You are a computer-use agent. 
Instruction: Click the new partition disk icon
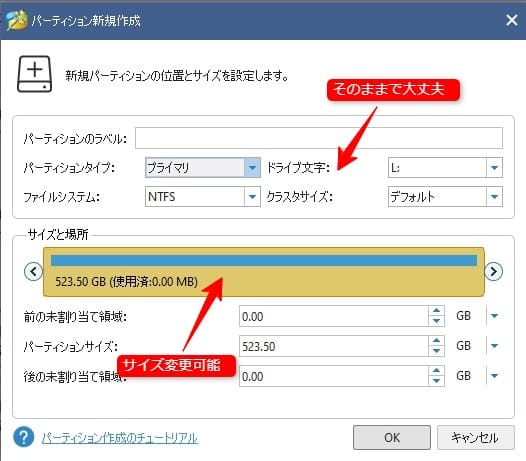tap(35, 74)
